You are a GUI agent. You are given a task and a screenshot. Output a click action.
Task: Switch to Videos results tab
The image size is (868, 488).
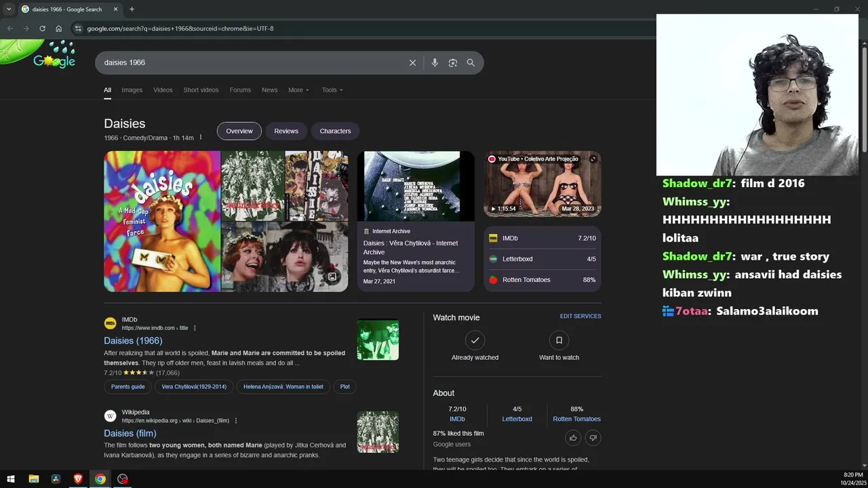click(x=163, y=90)
